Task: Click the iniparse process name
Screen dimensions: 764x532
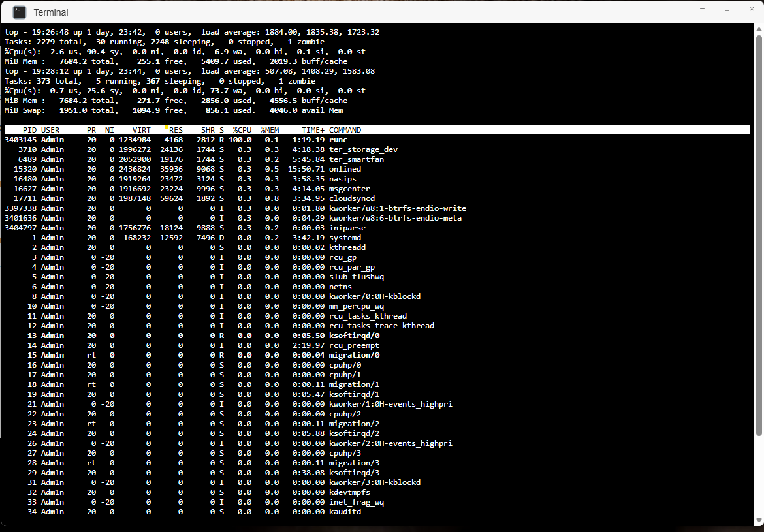Action: tap(347, 228)
